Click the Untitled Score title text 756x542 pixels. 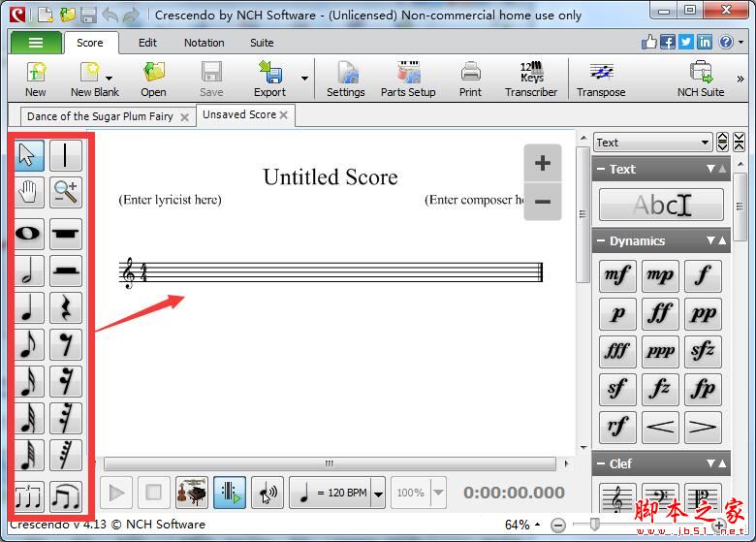pyautogui.click(x=331, y=177)
